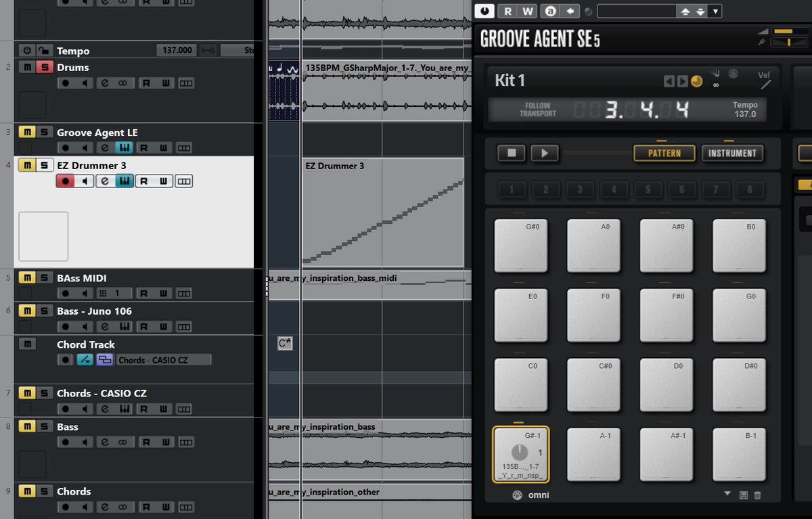Click the MIDI input indicator next to Kit 1
This screenshot has width=812, height=519.
pos(733,74)
